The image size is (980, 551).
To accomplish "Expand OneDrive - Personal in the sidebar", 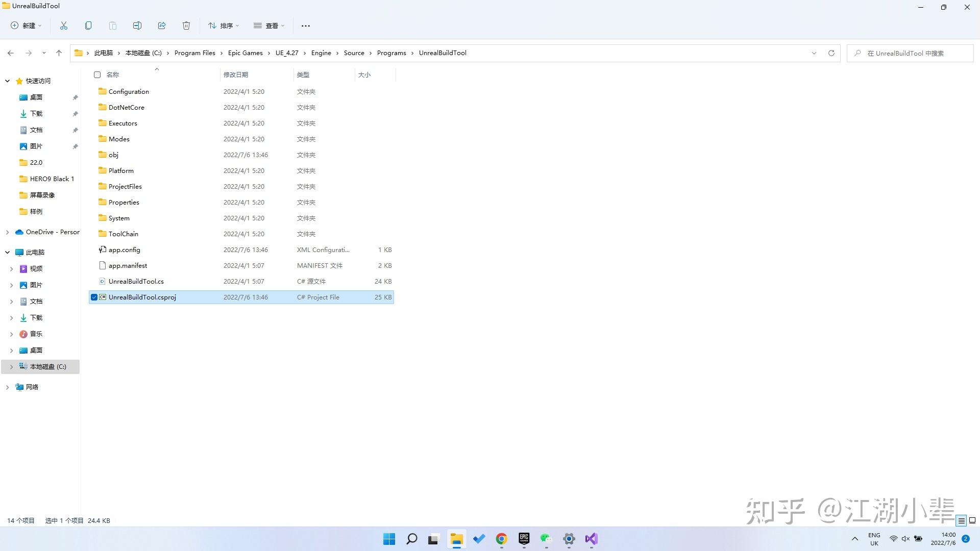I will (x=7, y=232).
